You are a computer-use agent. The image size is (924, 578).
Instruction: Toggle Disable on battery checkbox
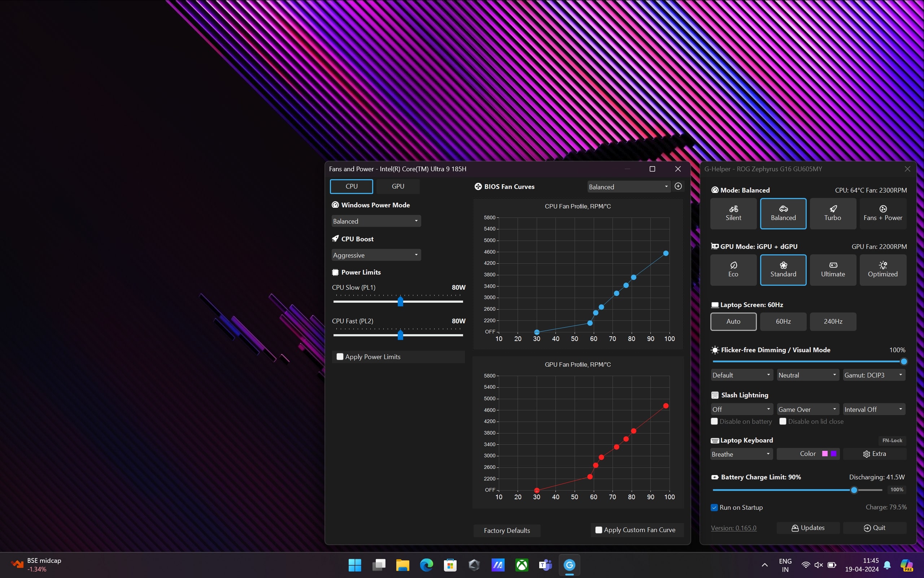click(714, 421)
